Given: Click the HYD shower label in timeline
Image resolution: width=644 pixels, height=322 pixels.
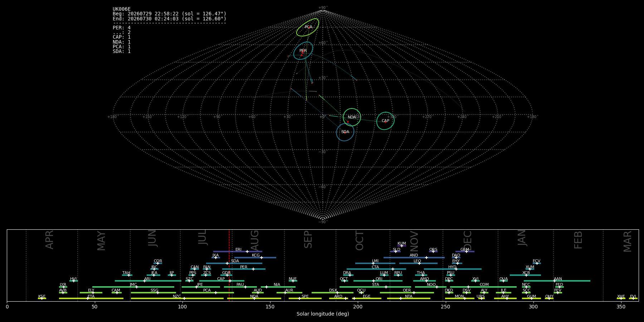Looking at the screenshot, I should 452,267.
